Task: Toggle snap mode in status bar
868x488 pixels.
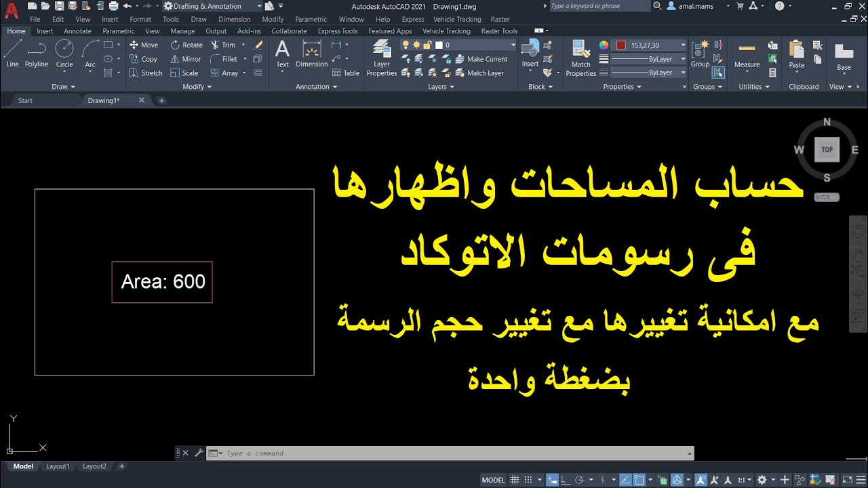Action: (528, 480)
